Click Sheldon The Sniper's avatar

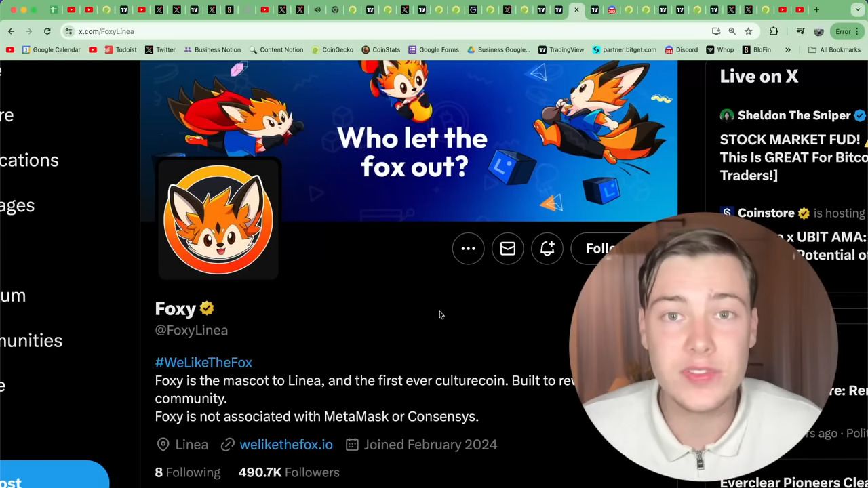[727, 115]
